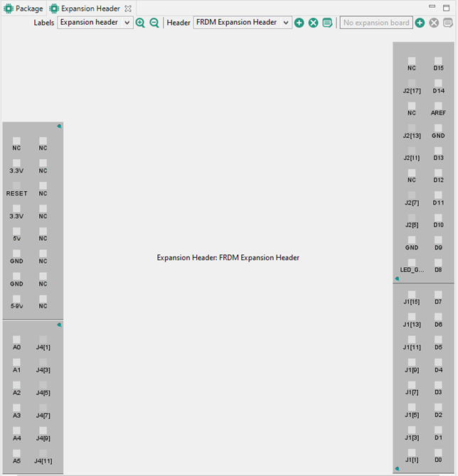The height and width of the screenshot is (476, 458).
Task: Select pin D4
Action: tap(438, 362)
